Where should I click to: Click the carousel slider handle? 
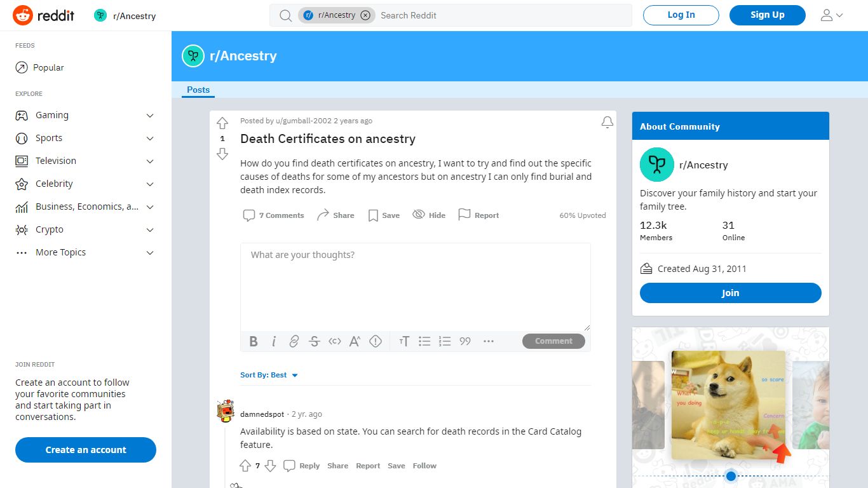pos(731,476)
